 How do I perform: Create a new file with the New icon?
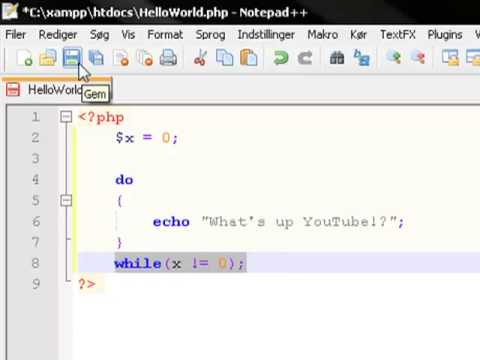[x=24, y=58]
